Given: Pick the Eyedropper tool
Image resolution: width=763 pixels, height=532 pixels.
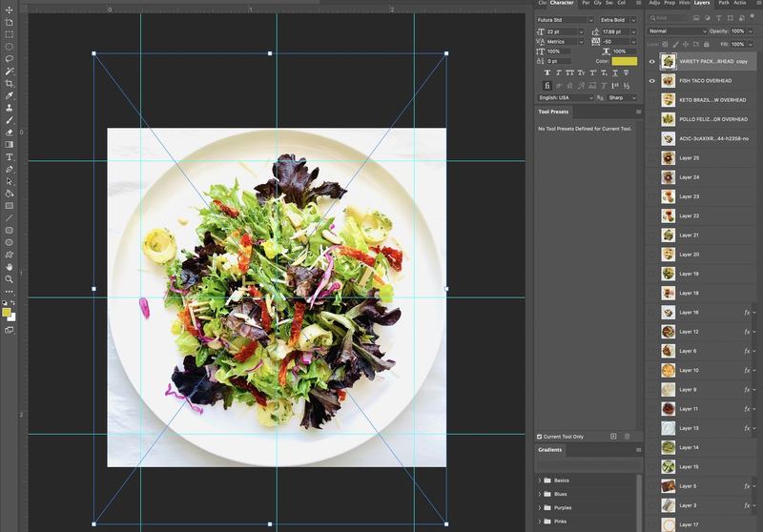Looking at the screenshot, I should pos(10,95).
